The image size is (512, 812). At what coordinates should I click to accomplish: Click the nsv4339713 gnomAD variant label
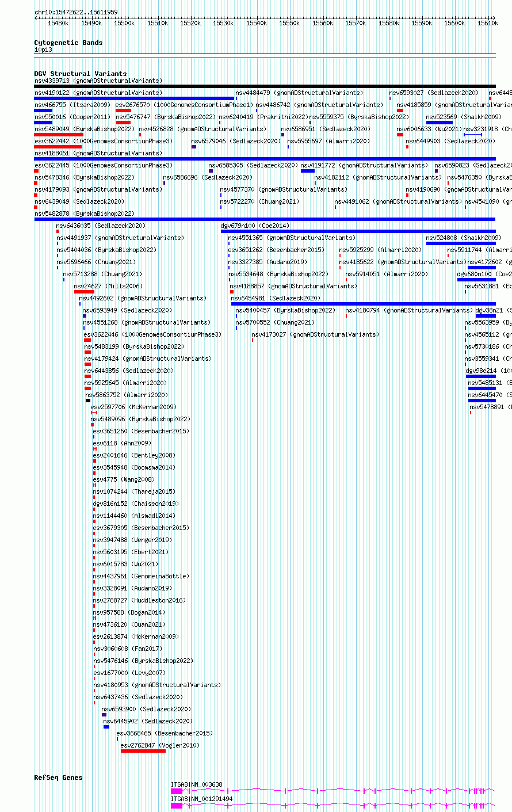pos(98,81)
